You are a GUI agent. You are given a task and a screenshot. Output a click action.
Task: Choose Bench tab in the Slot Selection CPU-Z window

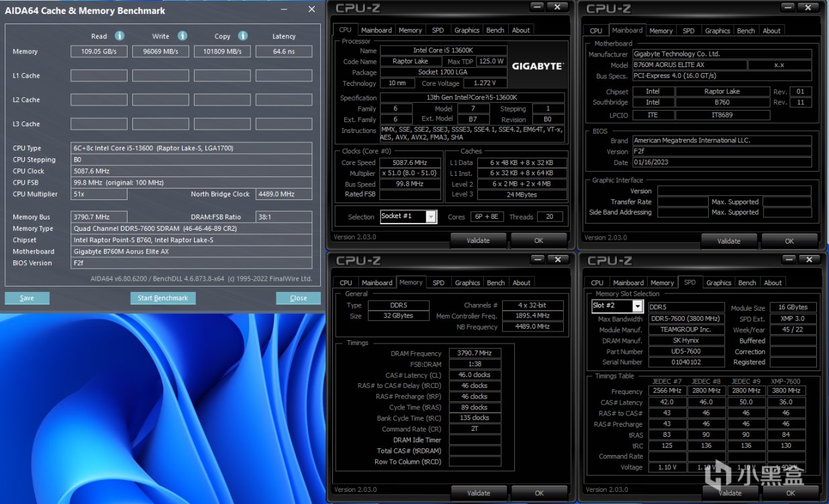coord(747,283)
